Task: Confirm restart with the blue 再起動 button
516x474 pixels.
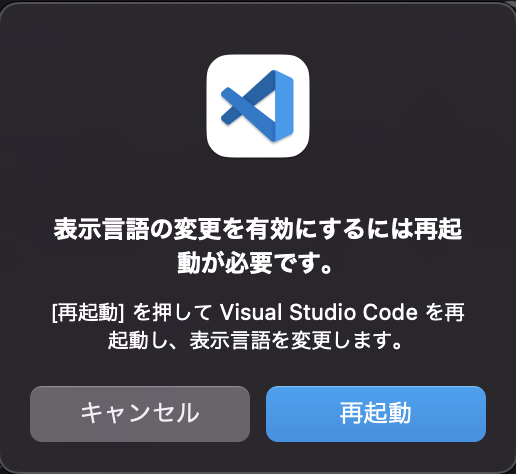Action: (376, 414)
